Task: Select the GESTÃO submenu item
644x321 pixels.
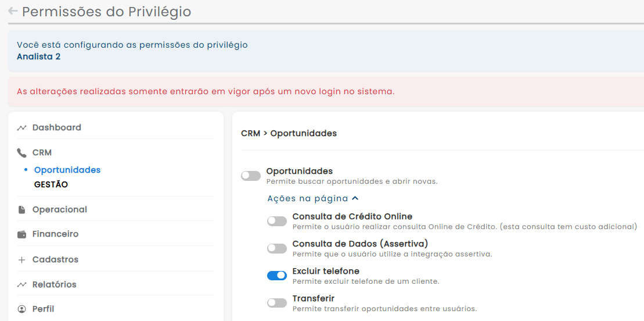Action: coord(51,184)
